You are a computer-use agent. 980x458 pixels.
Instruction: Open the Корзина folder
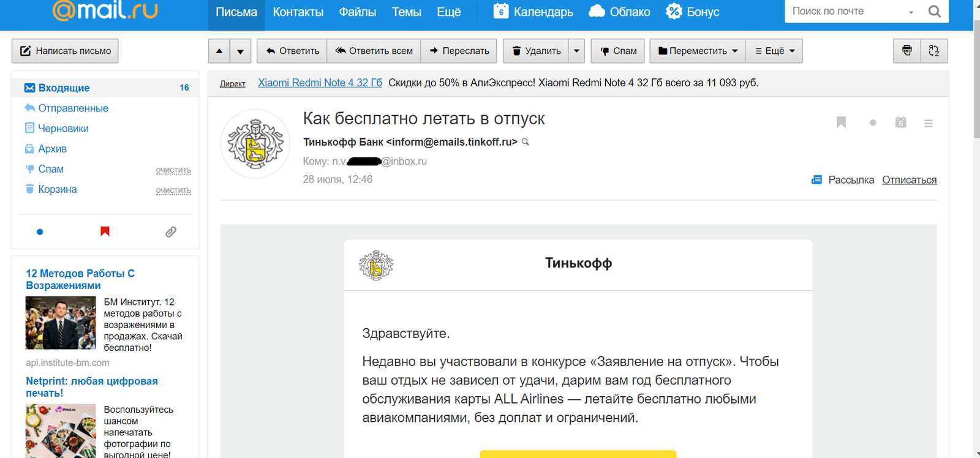click(57, 189)
